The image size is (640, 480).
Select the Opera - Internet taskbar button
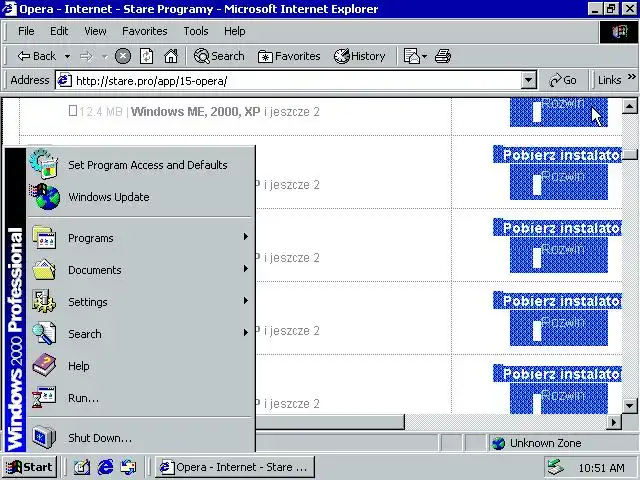coord(235,467)
